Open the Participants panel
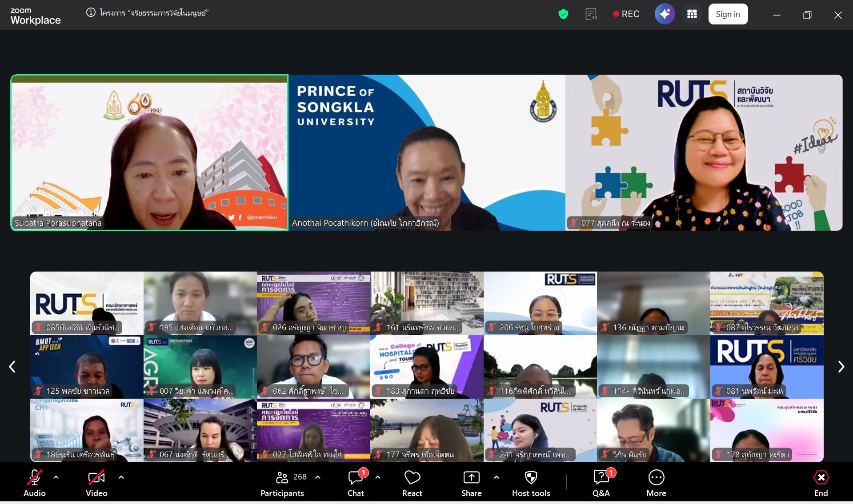Image resolution: width=853 pixels, height=504 pixels. [x=282, y=483]
